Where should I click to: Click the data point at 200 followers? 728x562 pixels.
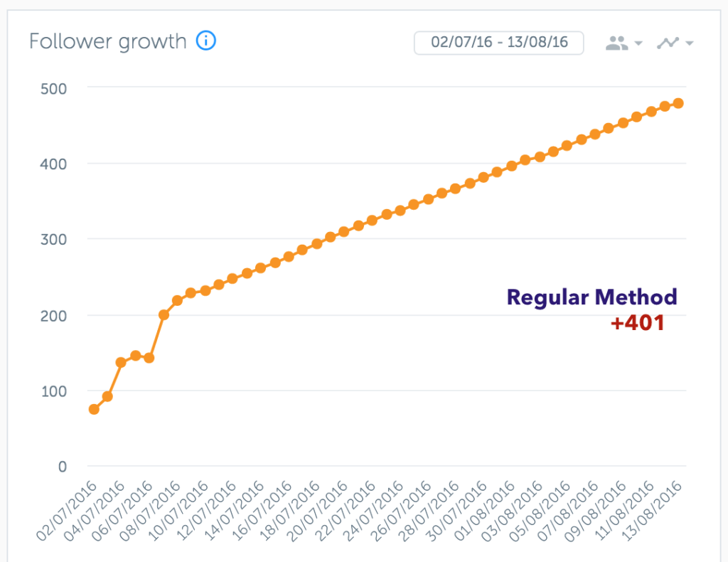pyautogui.click(x=164, y=315)
